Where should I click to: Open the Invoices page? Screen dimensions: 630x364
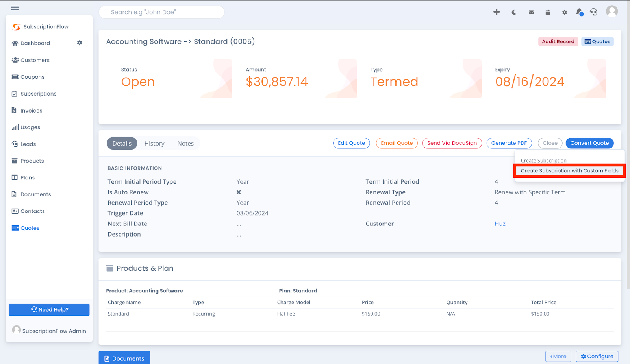tap(27, 111)
